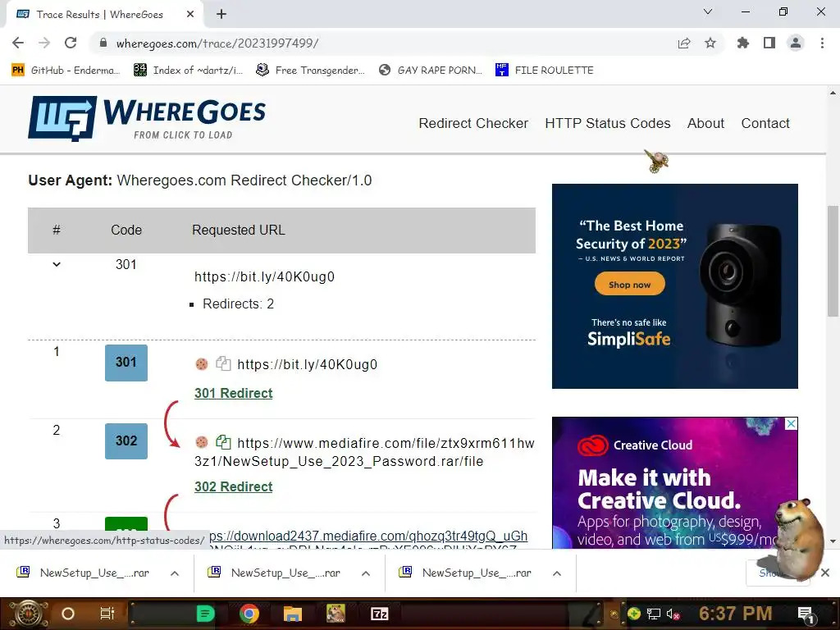Click the 'Code' column header
Screen dimensions: 840x630
[x=126, y=230]
